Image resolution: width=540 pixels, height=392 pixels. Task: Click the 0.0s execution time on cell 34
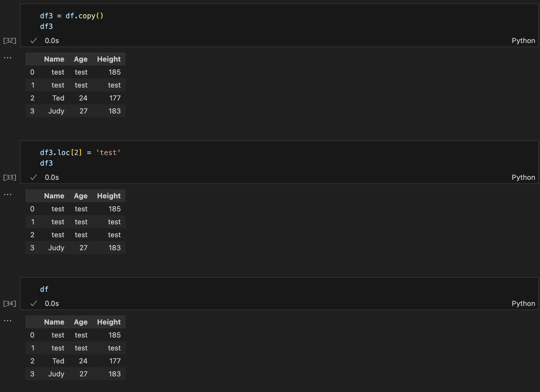point(52,303)
